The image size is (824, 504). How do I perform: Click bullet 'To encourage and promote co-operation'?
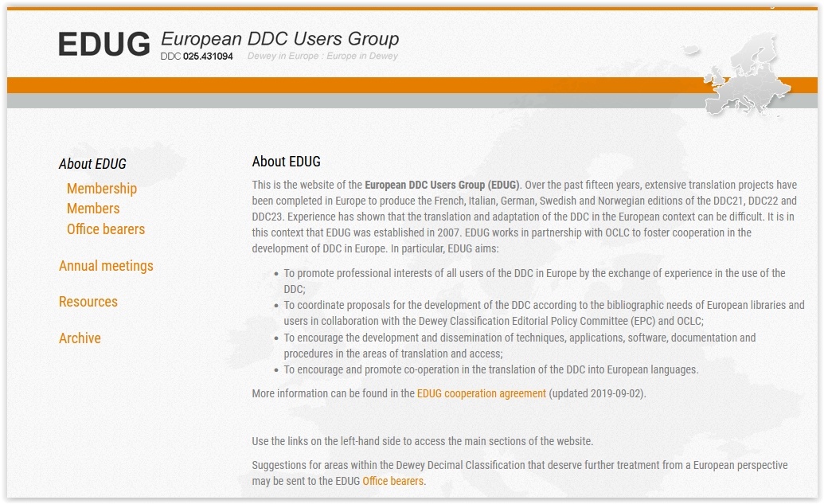491,370
